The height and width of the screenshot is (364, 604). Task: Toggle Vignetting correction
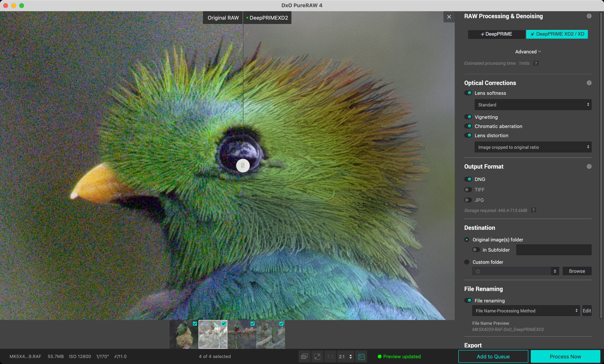pyautogui.click(x=468, y=117)
